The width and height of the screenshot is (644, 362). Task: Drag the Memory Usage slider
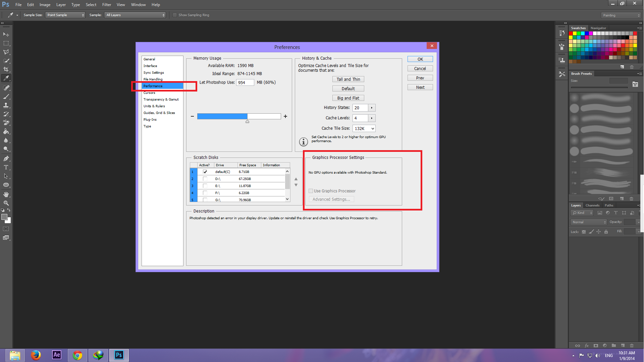[x=247, y=121]
